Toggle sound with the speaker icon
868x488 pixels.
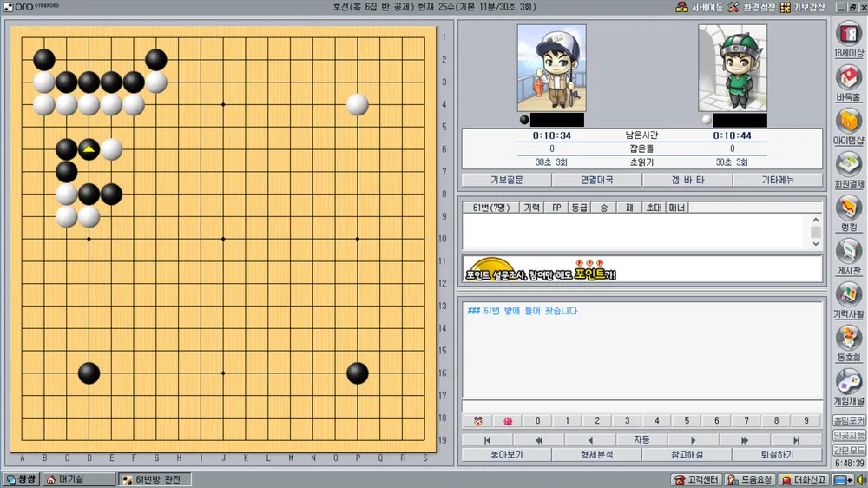(x=861, y=479)
